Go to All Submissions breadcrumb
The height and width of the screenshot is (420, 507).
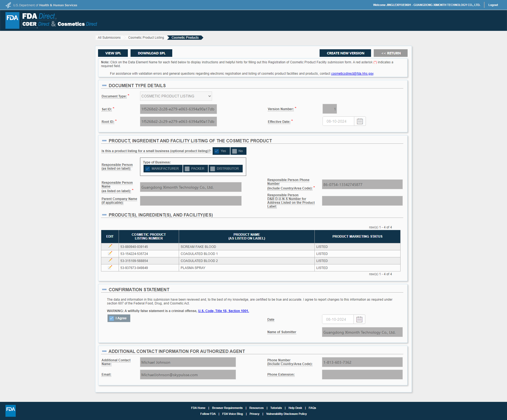pos(109,38)
